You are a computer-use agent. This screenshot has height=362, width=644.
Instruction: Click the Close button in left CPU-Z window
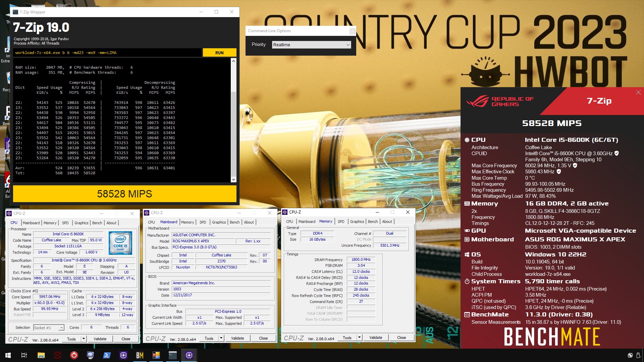[126, 339]
